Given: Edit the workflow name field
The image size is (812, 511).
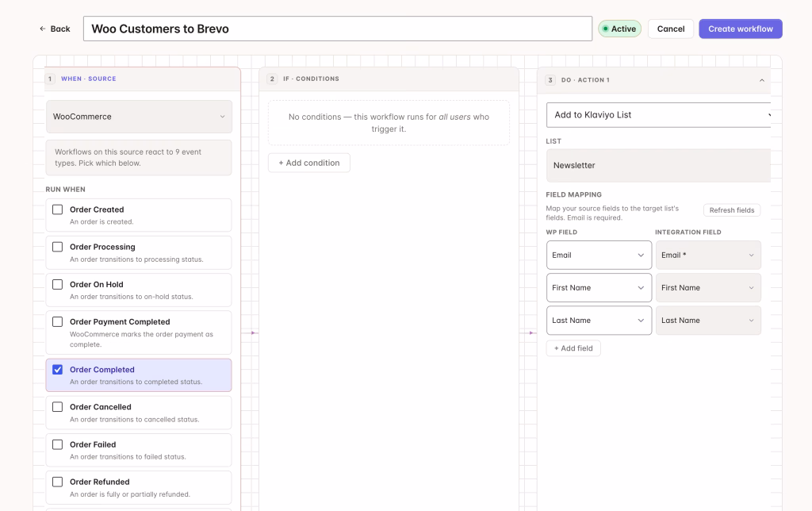Looking at the screenshot, I should (x=338, y=29).
